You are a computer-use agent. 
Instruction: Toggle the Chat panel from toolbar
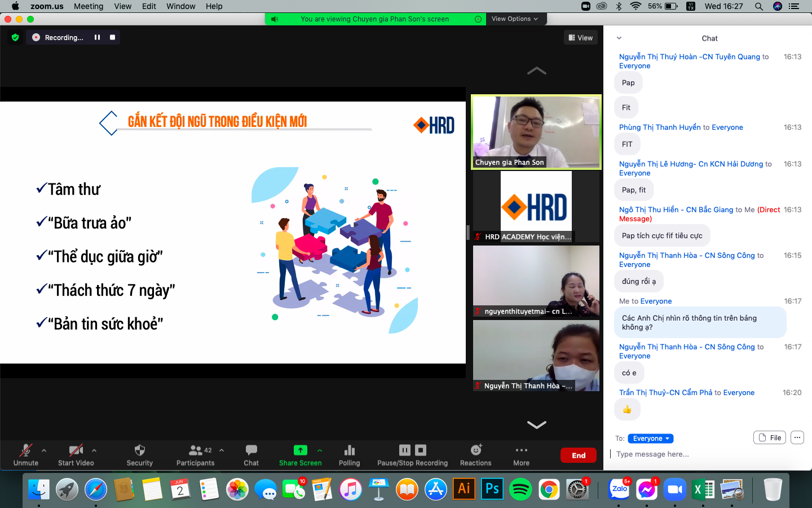pos(251,455)
